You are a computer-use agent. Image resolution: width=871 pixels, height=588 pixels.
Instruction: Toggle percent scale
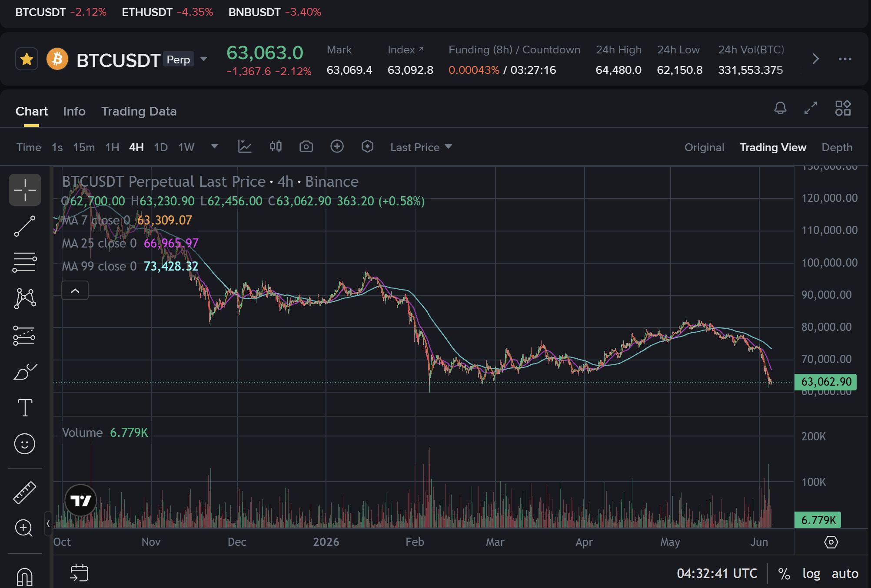(x=784, y=574)
